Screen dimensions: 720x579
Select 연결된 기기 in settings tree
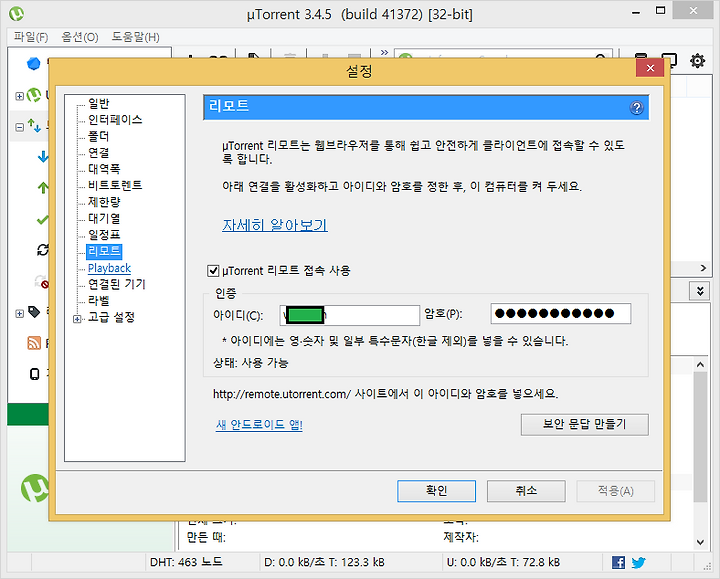[117, 284]
